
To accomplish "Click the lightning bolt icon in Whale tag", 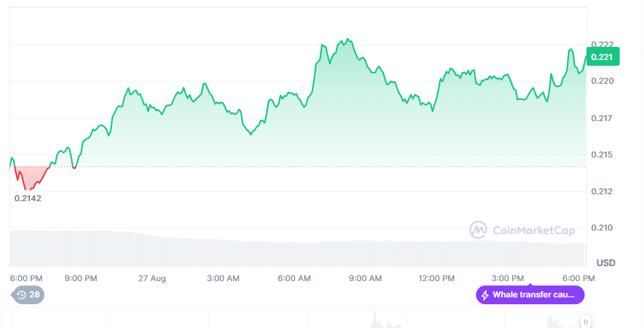I will tap(485, 295).
